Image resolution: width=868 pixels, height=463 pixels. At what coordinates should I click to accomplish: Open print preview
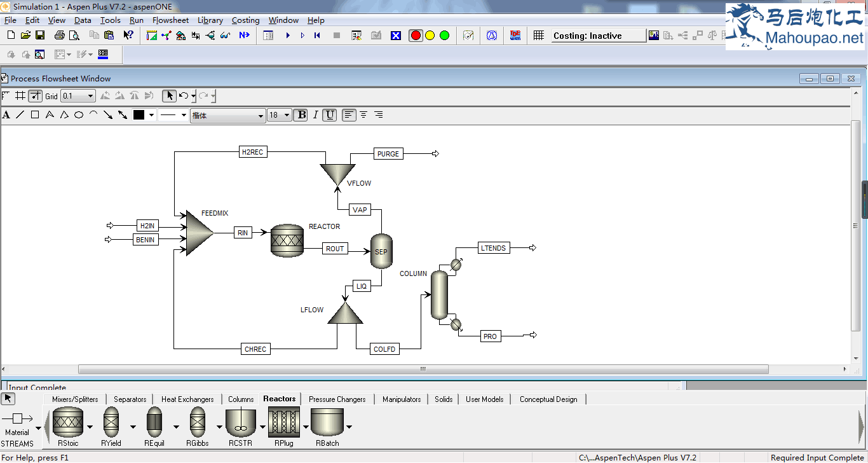(74, 36)
